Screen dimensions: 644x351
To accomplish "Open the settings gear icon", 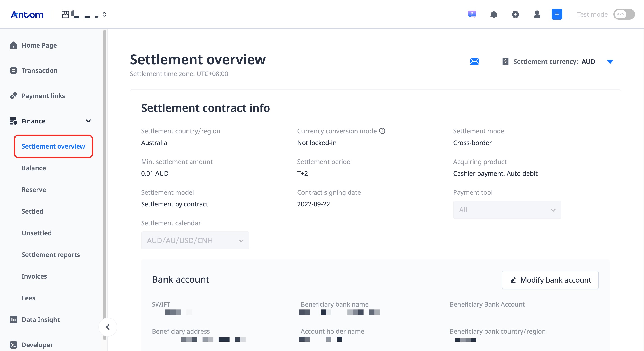I will click(x=515, y=14).
